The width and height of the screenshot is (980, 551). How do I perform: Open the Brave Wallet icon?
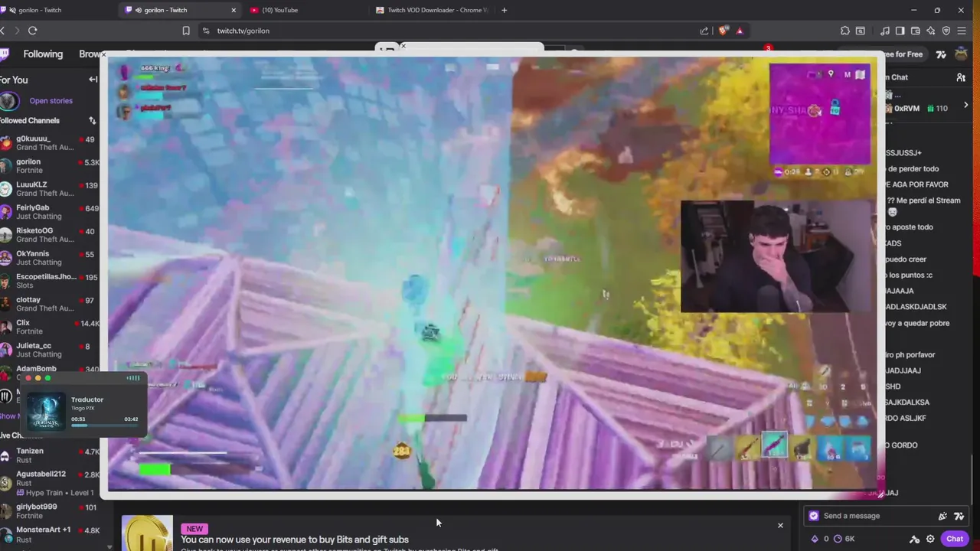tap(916, 31)
